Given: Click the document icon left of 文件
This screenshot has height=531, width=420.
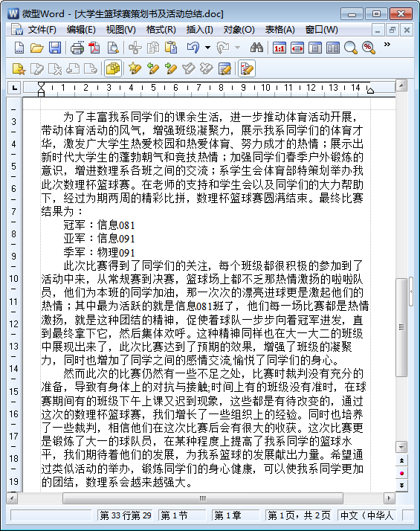Looking at the screenshot, I should coord(16,30).
